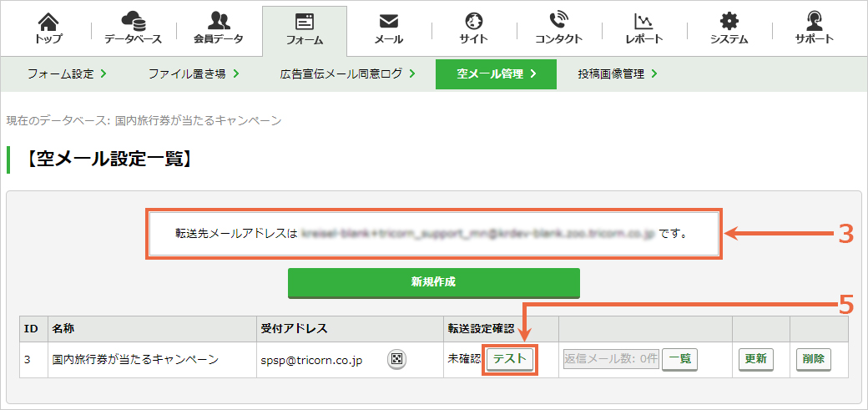Click the green 新規作成 button
Image resolution: width=868 pixels, height=410 pixels.
(x=433, y=282)
